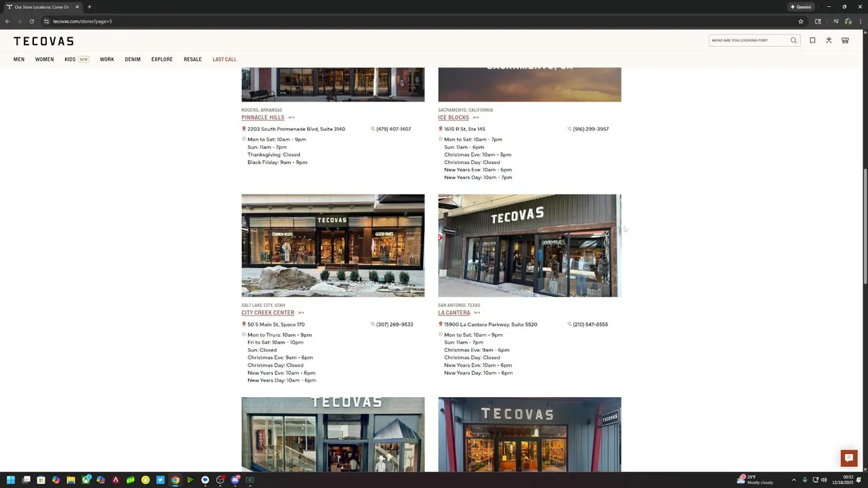Click the search magnifier icon
868x488 pixels.
[x=793, y=41]
